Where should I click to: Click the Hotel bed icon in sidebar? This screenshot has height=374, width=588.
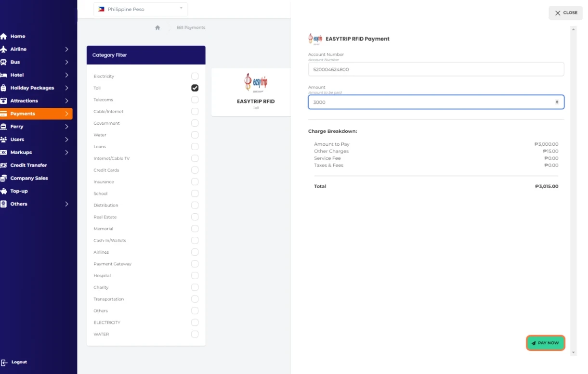[x=4, y=75]
